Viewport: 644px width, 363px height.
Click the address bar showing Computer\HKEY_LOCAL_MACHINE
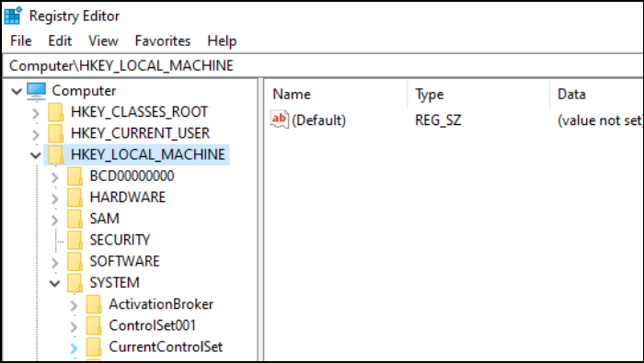point(323,65)
